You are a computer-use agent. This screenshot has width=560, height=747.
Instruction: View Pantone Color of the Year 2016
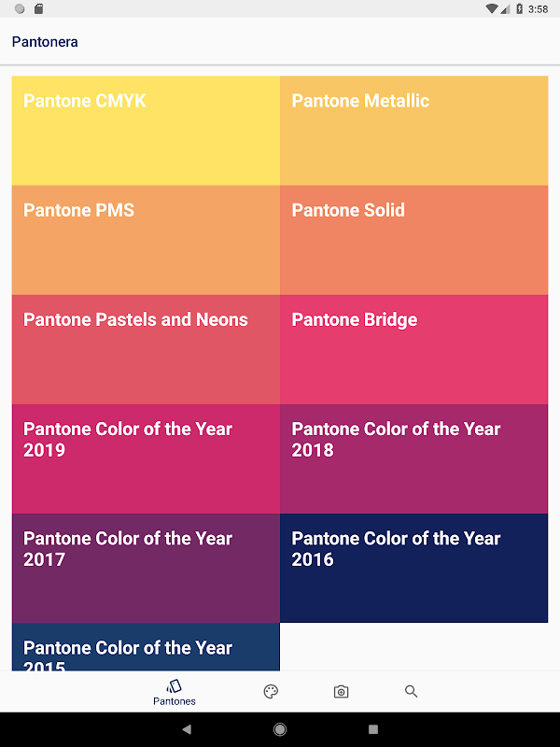(x=413, y=568)
